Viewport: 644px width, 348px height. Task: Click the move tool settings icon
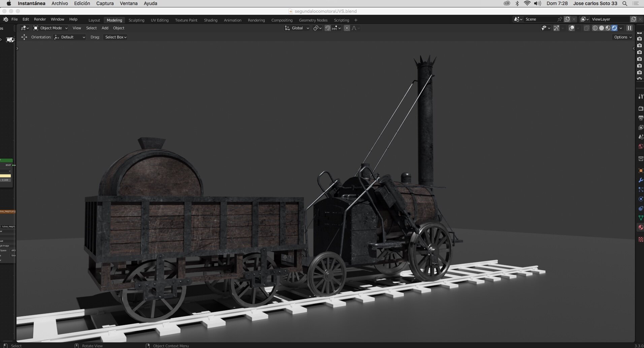(x=24, y=37)
